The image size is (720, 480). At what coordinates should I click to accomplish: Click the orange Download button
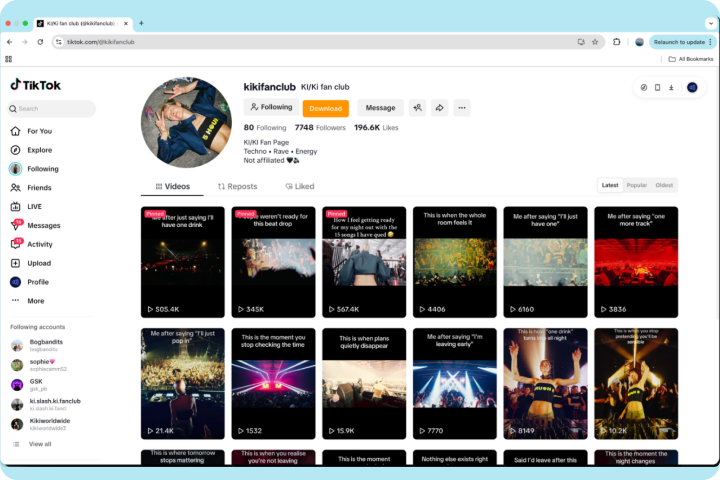(325, 108)
